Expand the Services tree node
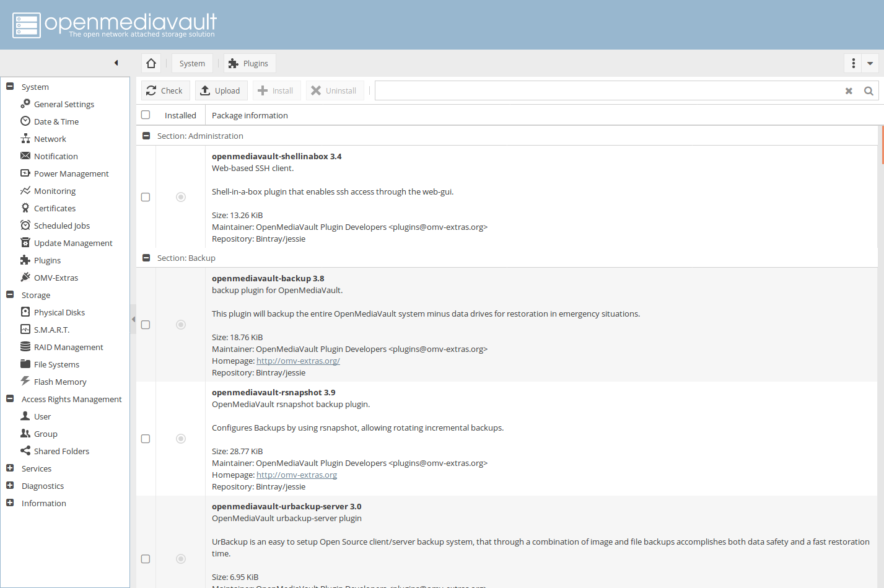Screen dimensions: 884x588 tap(10, 468)
